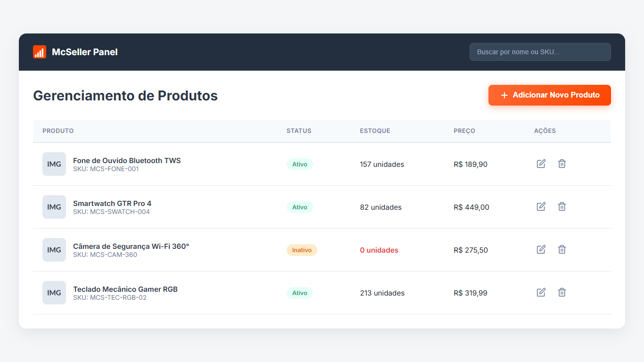Select the Smartwatch GTR Pro 4 name
Screen dimensions: 644x362
(112, 203)
